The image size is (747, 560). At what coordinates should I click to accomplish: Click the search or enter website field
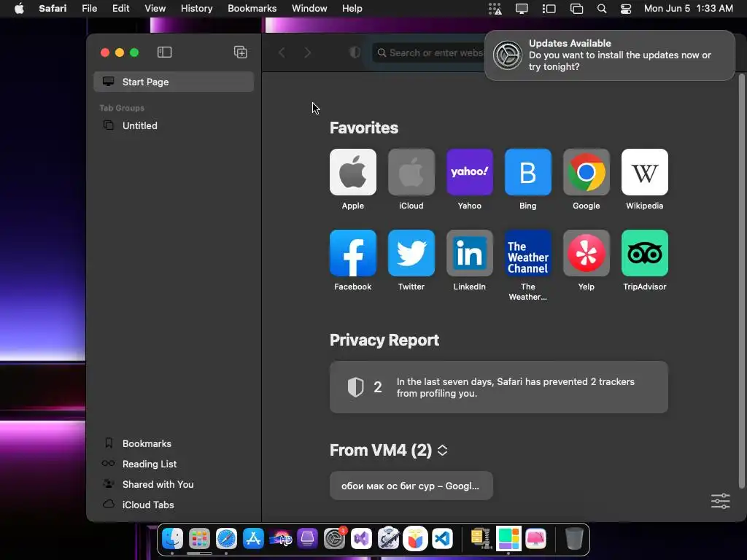(429, 52)
